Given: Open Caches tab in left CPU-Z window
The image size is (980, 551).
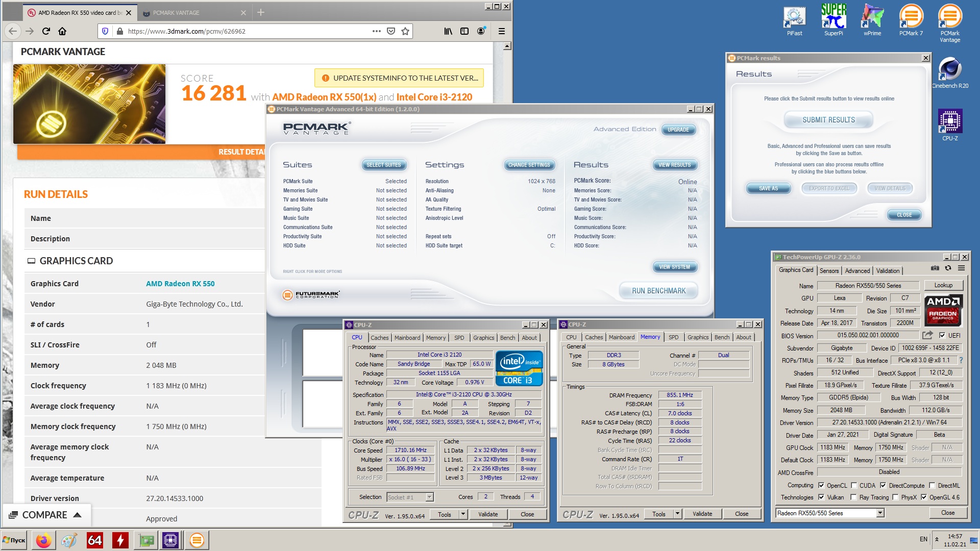Looking at the screenshot, I should pos(379,338).
